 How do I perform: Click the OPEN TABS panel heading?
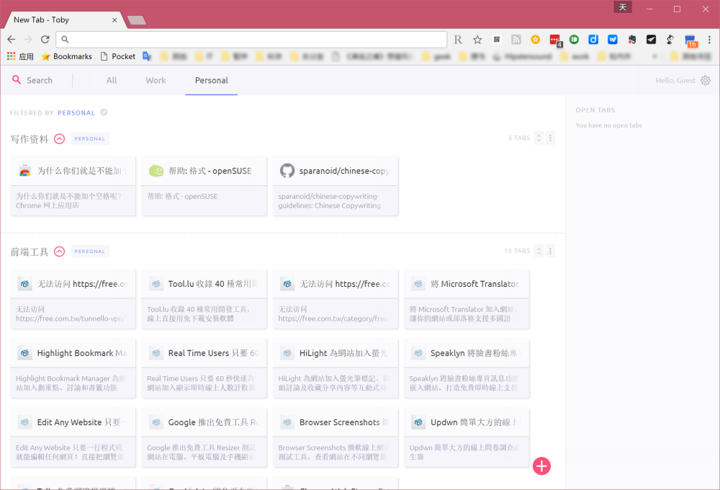(x=595, y=110)
